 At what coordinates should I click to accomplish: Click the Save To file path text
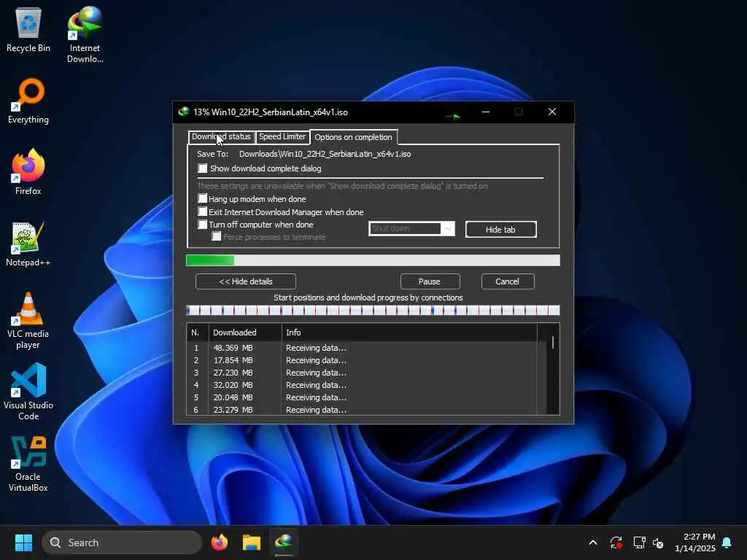pos(325,154)
